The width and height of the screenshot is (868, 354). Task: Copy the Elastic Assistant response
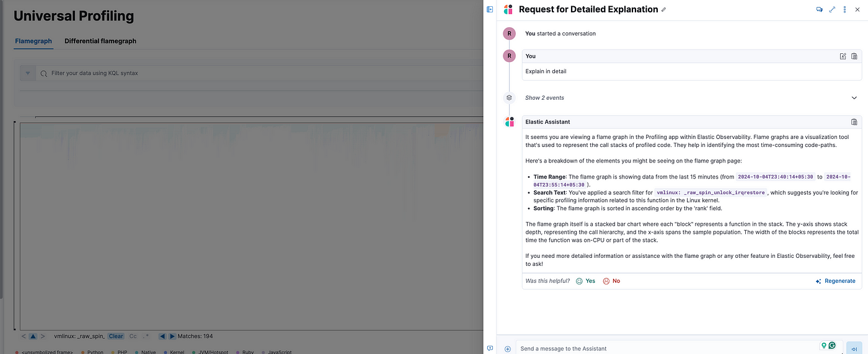click(854, 122)
